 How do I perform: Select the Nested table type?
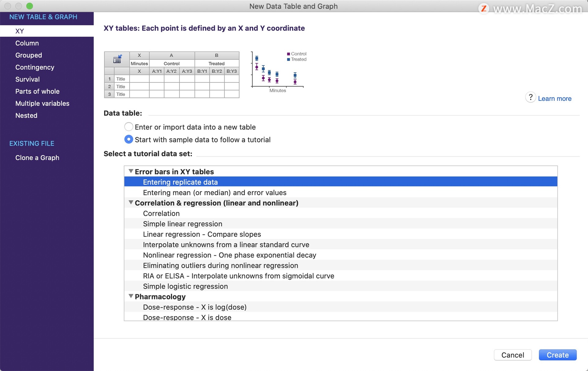click(26, 115)
